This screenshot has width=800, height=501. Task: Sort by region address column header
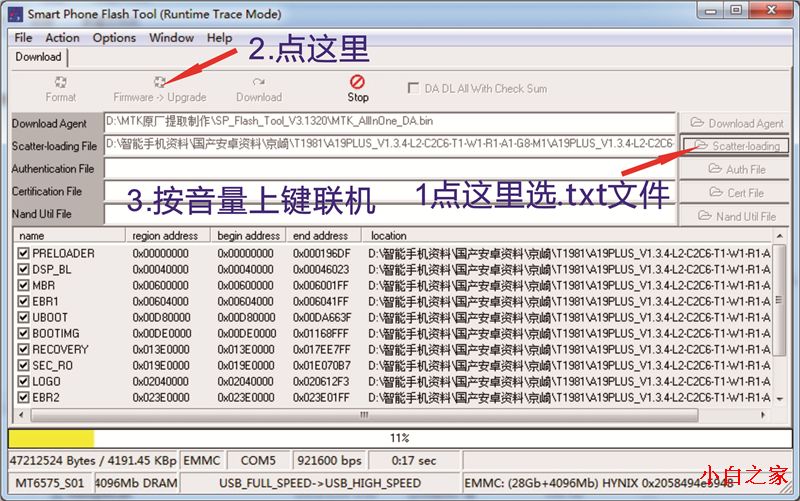click(168, 236)
